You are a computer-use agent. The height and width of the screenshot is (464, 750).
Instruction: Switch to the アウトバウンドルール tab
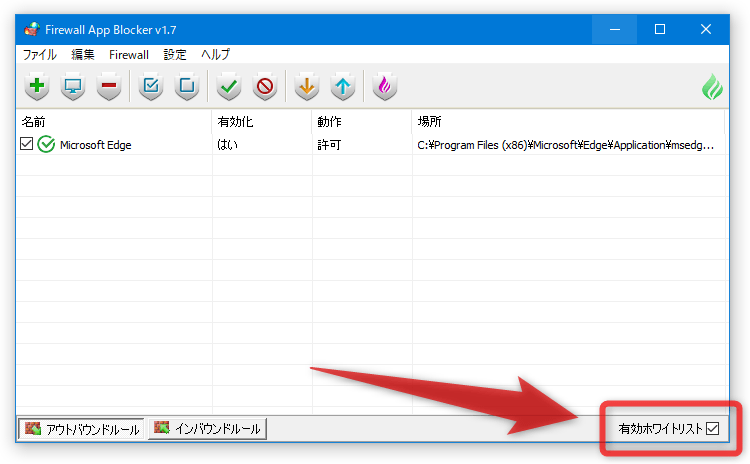tap(81, 429)
